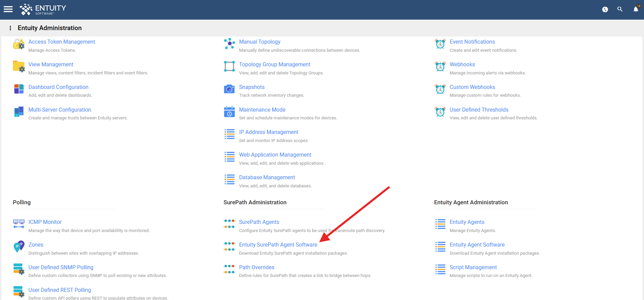The width and height of the screenshot is (644, 300).
Task: Open the User Defined Thresholds link
Action: 479,110
